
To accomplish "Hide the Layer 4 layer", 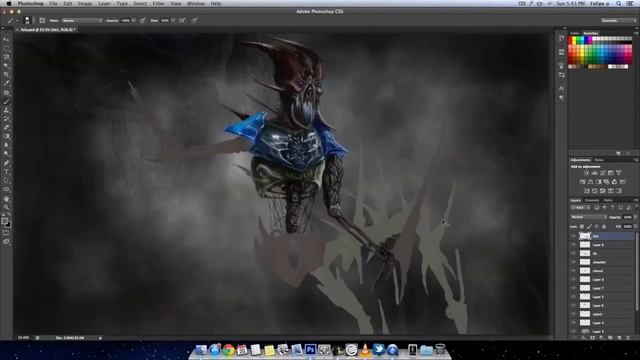I will click(573, 323).
